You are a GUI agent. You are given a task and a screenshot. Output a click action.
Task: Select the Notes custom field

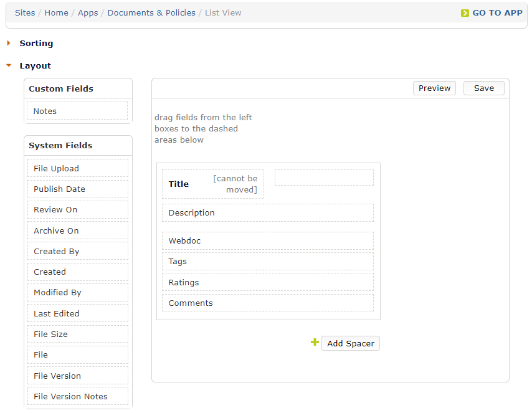77,111
